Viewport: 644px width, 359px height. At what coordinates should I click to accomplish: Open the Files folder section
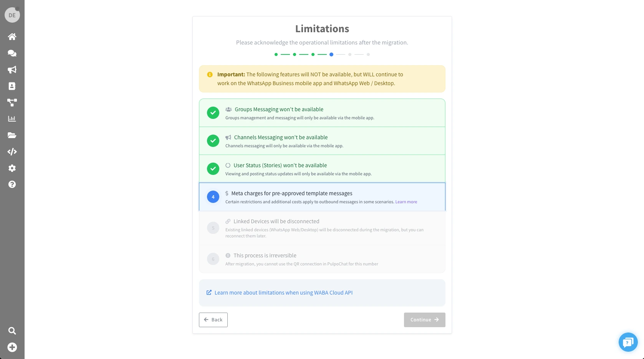click(x=12, y=135)
